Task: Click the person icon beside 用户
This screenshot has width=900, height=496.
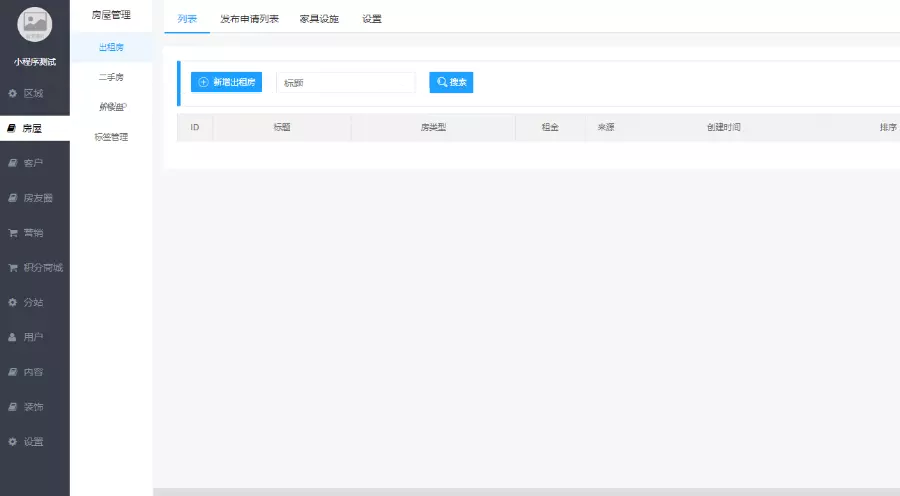Action: tap(12, 337)
